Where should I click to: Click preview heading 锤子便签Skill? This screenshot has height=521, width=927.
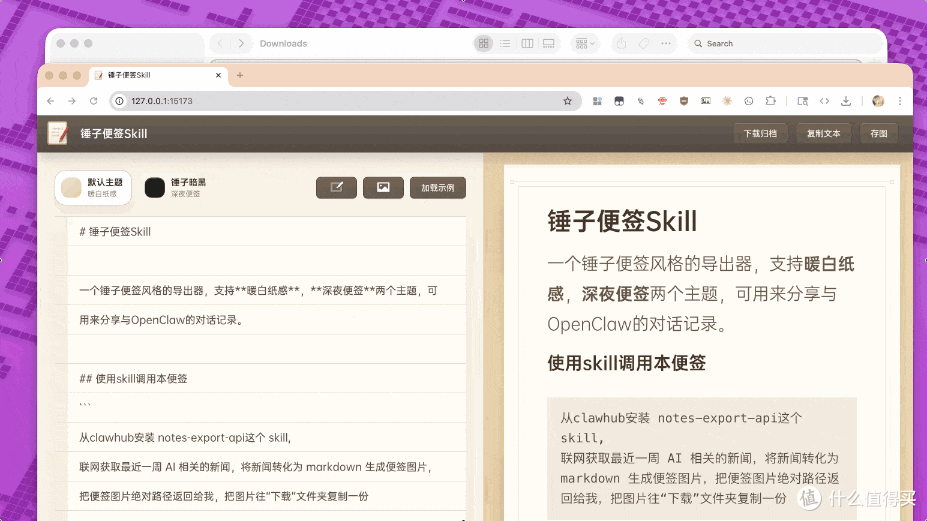623,221
